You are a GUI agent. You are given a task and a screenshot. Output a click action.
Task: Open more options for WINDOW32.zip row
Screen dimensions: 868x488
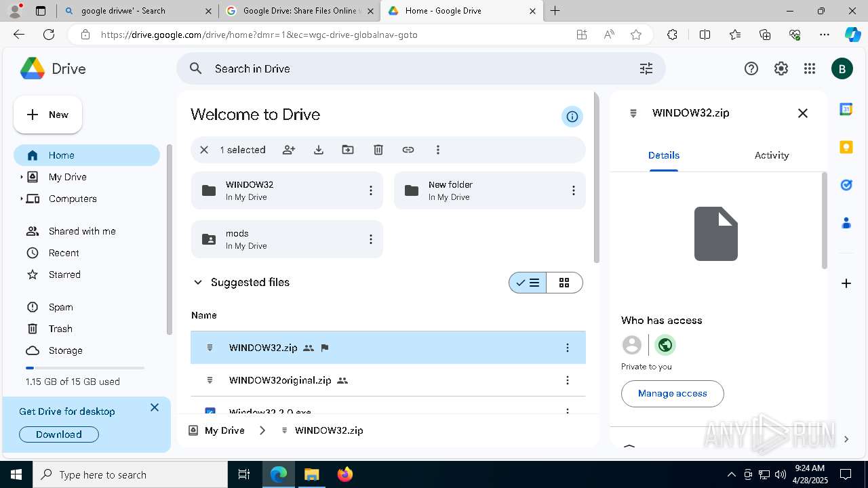[568, 348]
